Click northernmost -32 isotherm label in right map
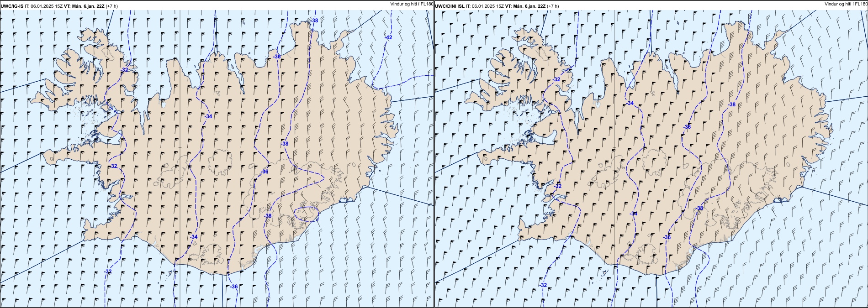The width and height of the screenshot is (868, 308). 556,79
